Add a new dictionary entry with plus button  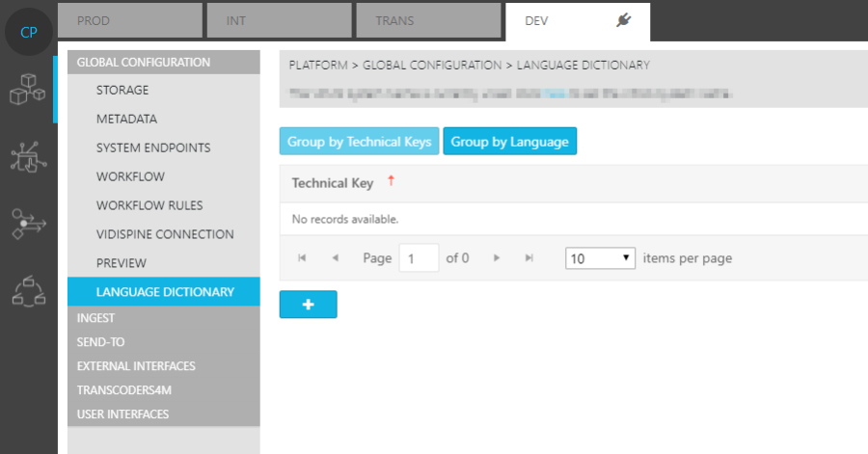click(x=308, y=304)
